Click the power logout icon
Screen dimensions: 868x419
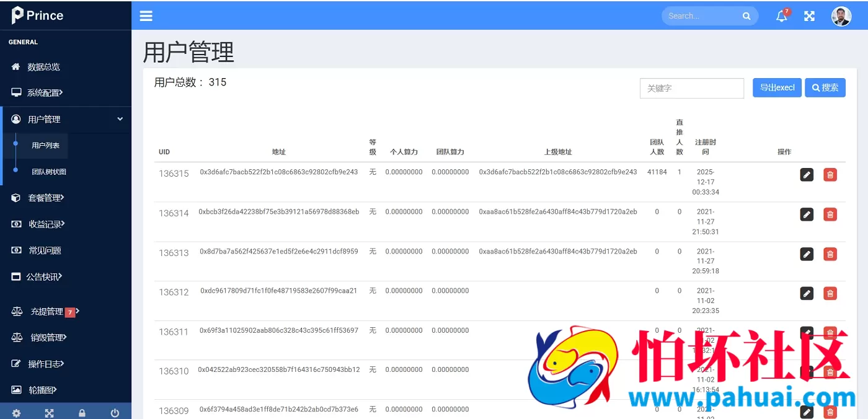tap(115, 413)
